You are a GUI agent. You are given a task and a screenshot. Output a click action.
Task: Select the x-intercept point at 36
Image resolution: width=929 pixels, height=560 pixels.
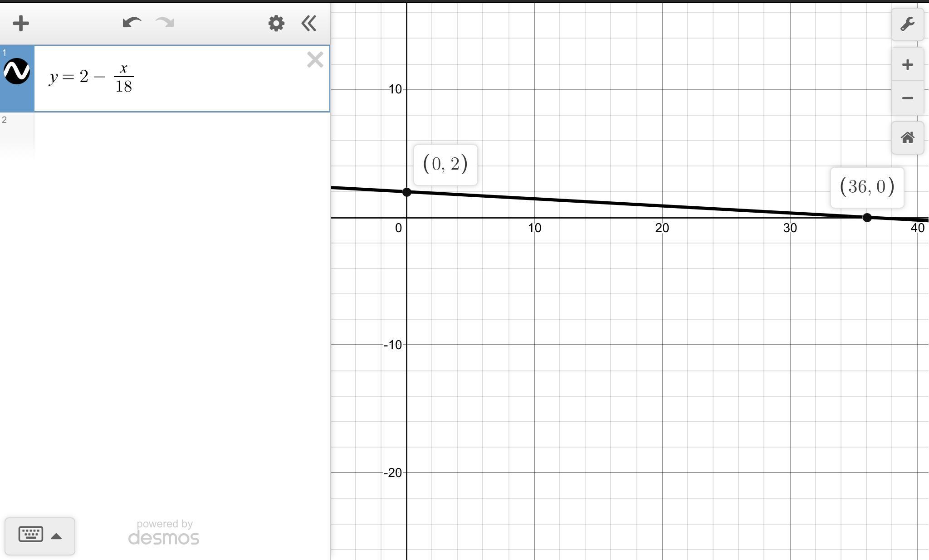pyautogui.click(x=867, y=218)
